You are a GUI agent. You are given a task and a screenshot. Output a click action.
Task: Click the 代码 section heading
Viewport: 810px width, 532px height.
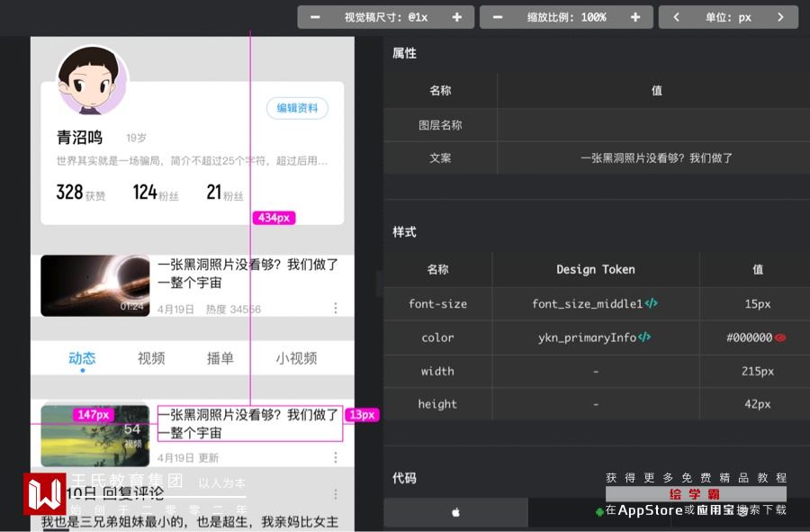[x=404, y=478]
